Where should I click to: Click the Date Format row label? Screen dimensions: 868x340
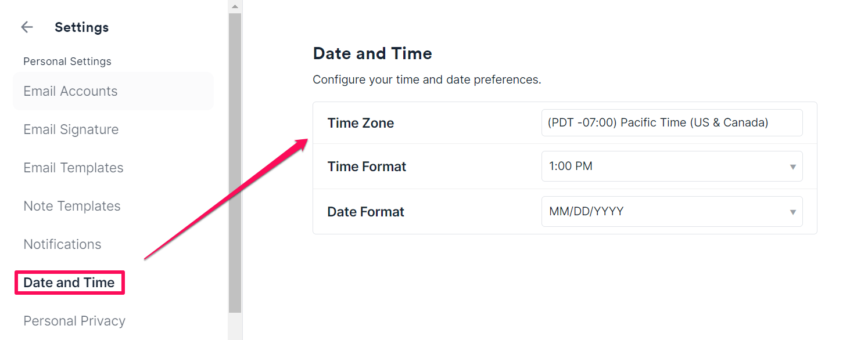(x=365, y=211)
